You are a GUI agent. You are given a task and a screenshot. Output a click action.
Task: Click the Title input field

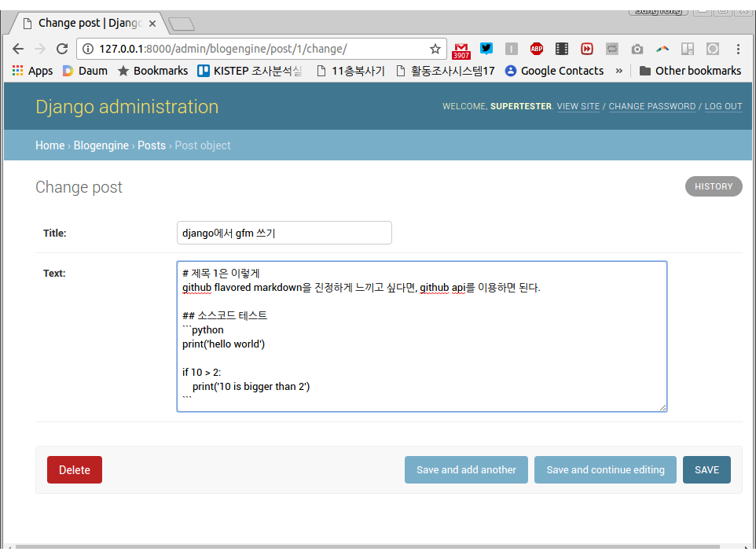284,233
